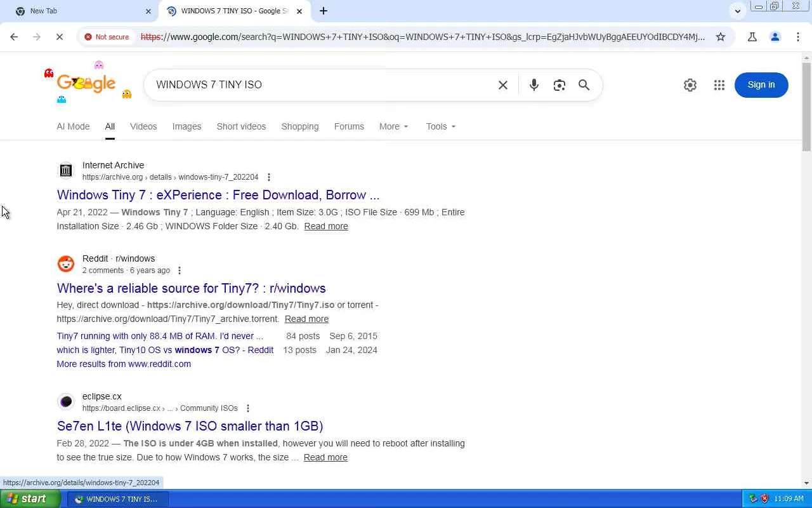
Task: Open Chrome Labs flask icon
Action: pos(752,37)
